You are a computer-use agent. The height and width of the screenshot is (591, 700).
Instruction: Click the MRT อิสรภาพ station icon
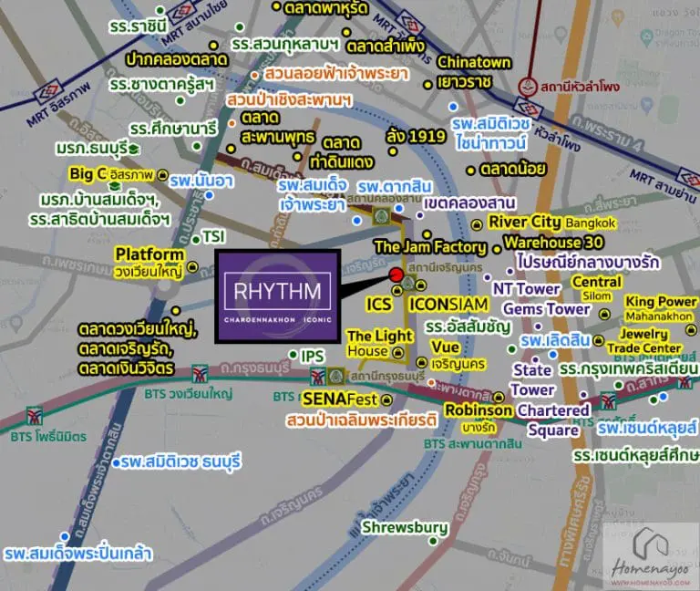47,91
